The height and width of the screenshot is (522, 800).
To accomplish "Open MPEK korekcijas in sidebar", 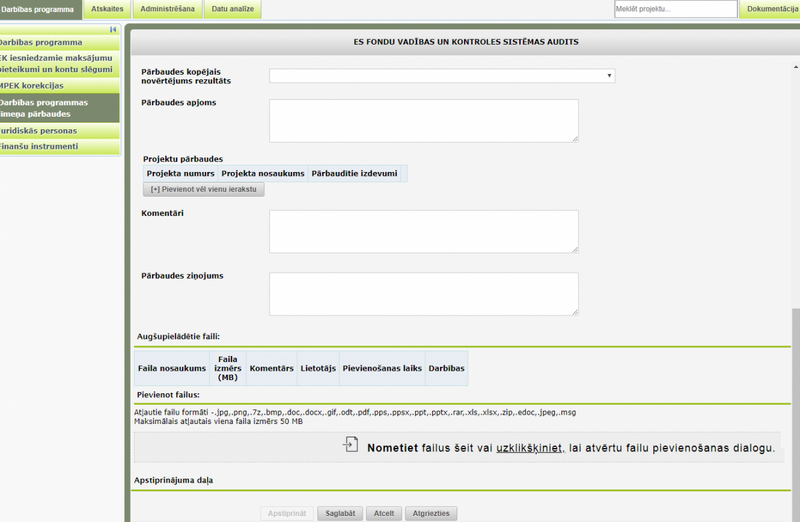I will [60, 86].
